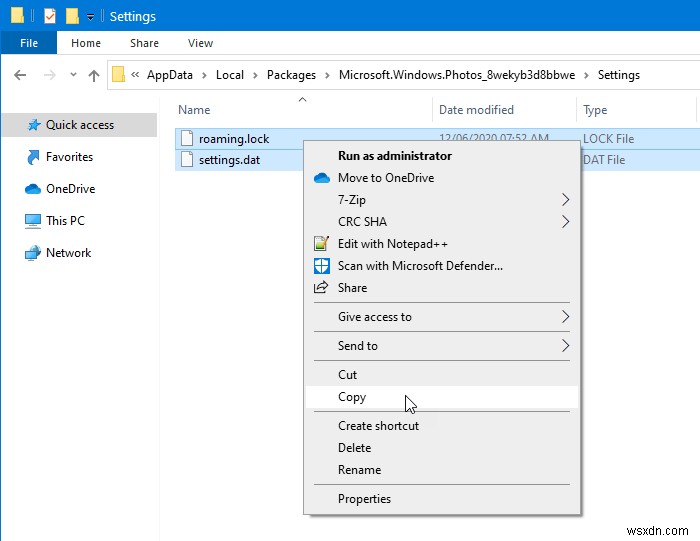Click LOCK File type cell

pos(608,139)
